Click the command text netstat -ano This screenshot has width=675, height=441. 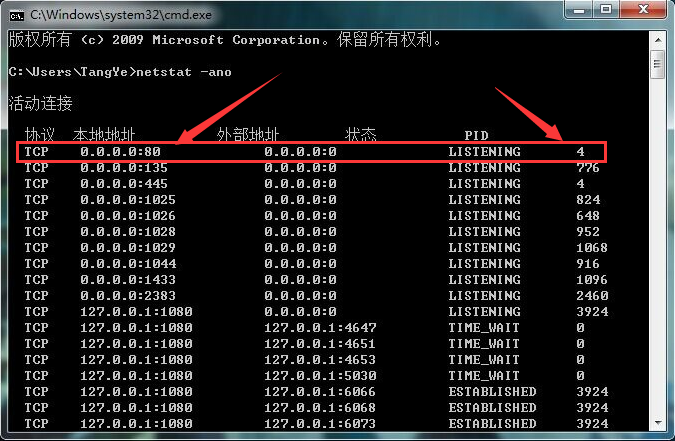(184, 72)
